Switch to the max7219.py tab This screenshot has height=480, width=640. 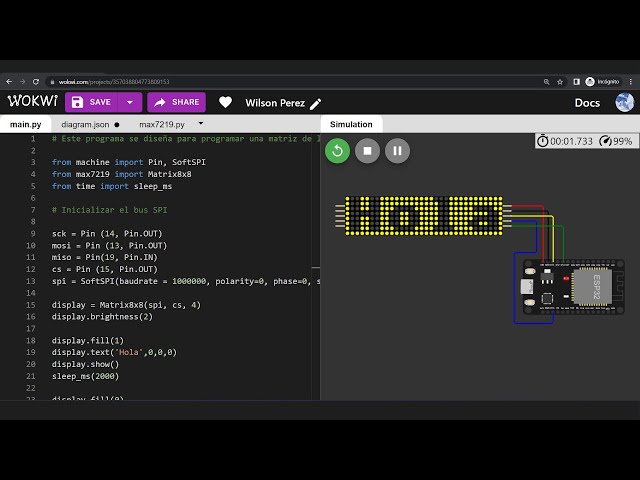click(162, 124)
